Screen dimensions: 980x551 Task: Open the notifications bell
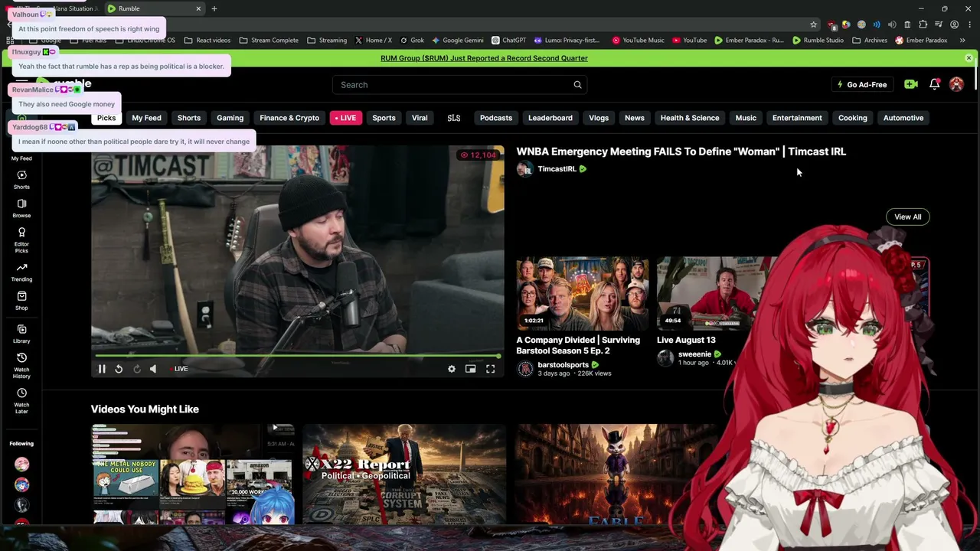coord(934,85)
